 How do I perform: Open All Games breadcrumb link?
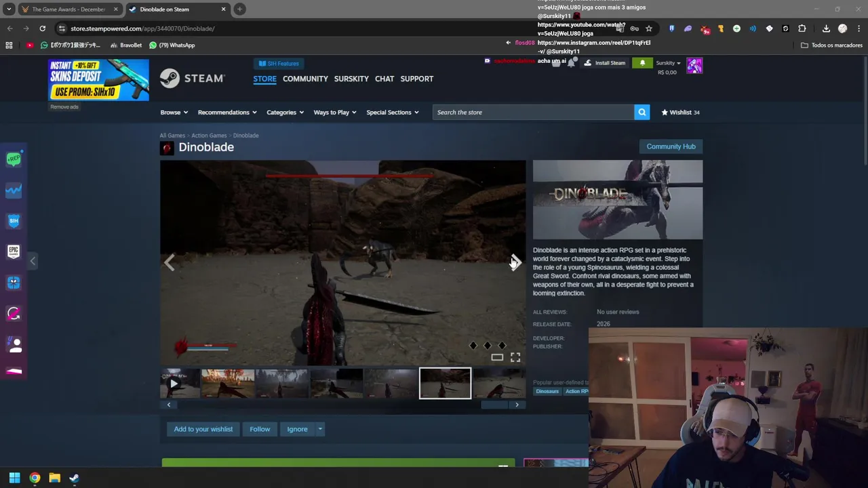(x=172, y=136)
